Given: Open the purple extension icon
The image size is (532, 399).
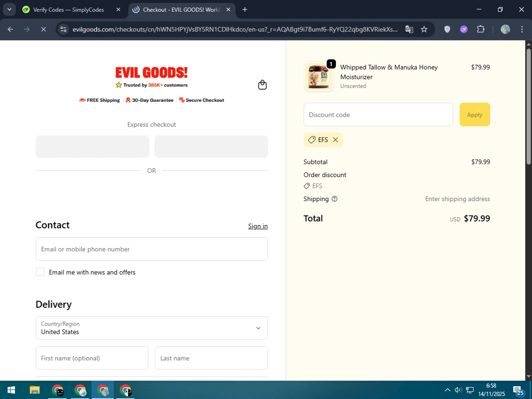Looking at the screenshot, I should (x=464, y=29).
